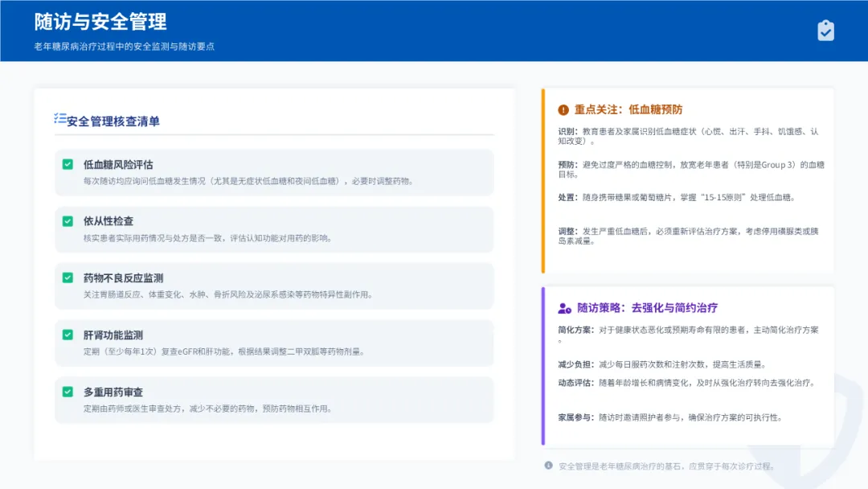Select the heading 安全管理核查清单
The image size is (868, 489).
113,121
